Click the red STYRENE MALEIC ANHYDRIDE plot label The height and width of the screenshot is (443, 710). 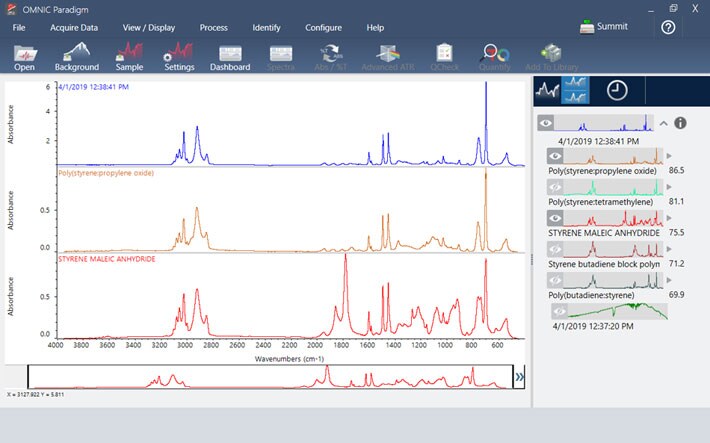[x=107, y=259]
